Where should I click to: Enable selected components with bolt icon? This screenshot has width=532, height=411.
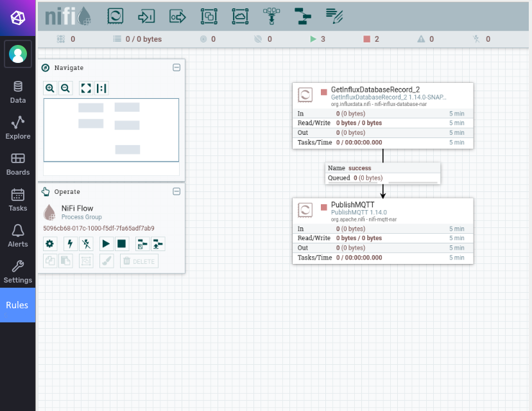tap(70, 243)
